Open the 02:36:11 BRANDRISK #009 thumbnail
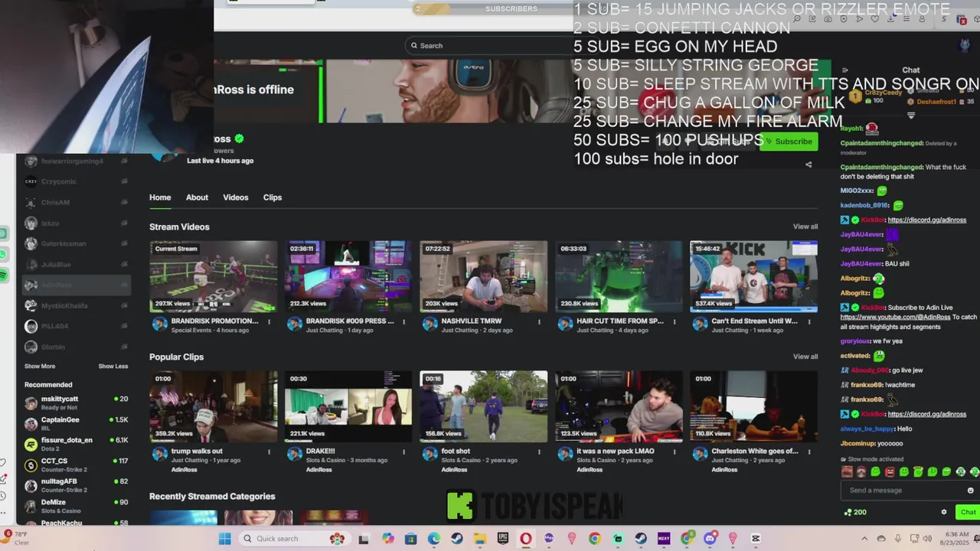Screen dimensions: 980x551 click(x=348, y=276)
